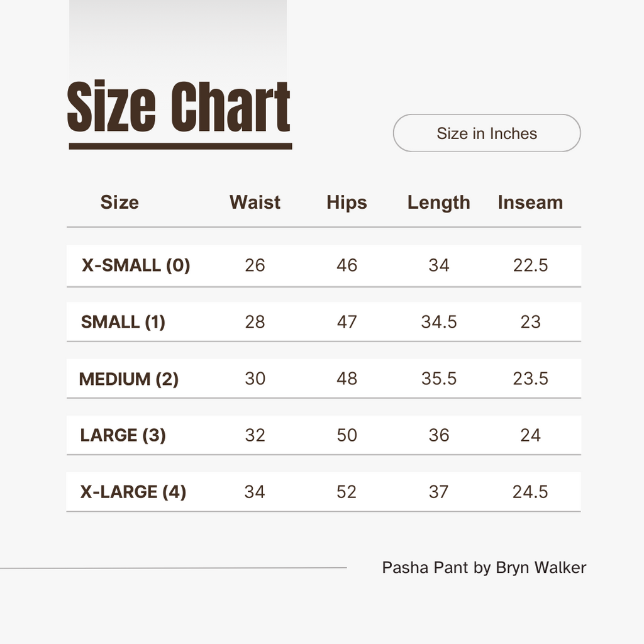Select the MEDIUM (2) row label
Viewport: 644px width, 644px height.
pyautogui.click(x=129, y=379)
